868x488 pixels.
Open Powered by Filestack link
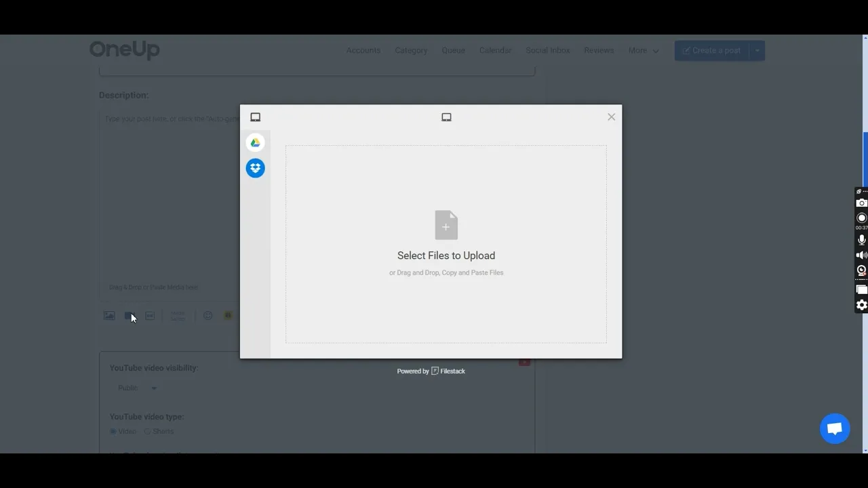click(431, 371)
